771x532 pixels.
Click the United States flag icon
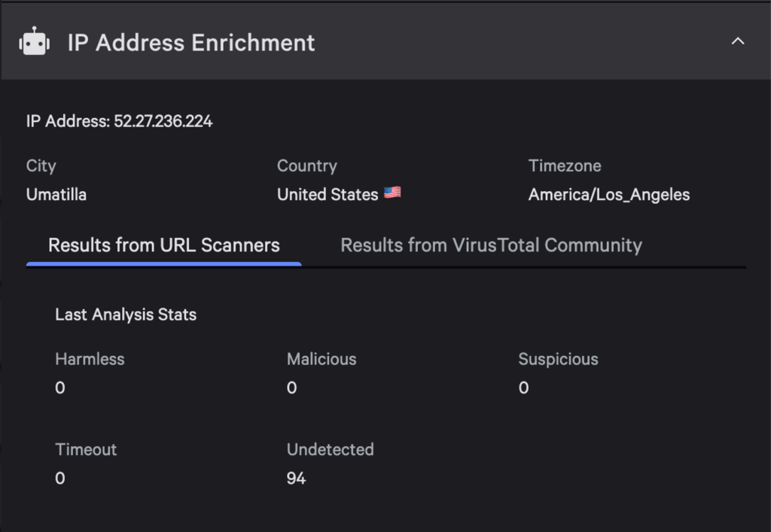[x=392, y=193]
